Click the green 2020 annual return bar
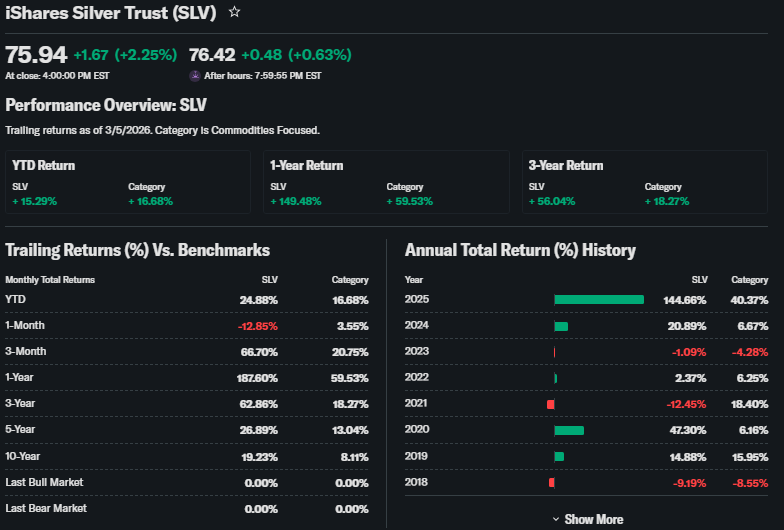784x530 pixels. coord(569,430)
